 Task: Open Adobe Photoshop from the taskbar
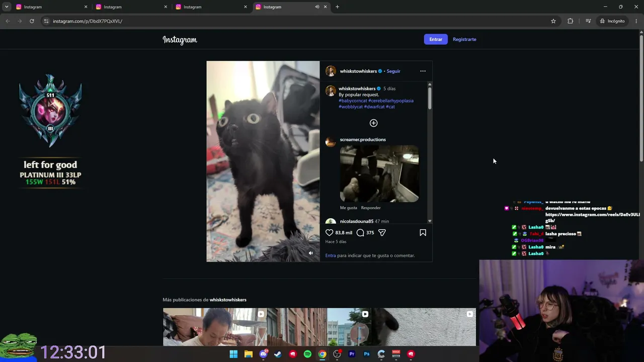coord(366,354)
